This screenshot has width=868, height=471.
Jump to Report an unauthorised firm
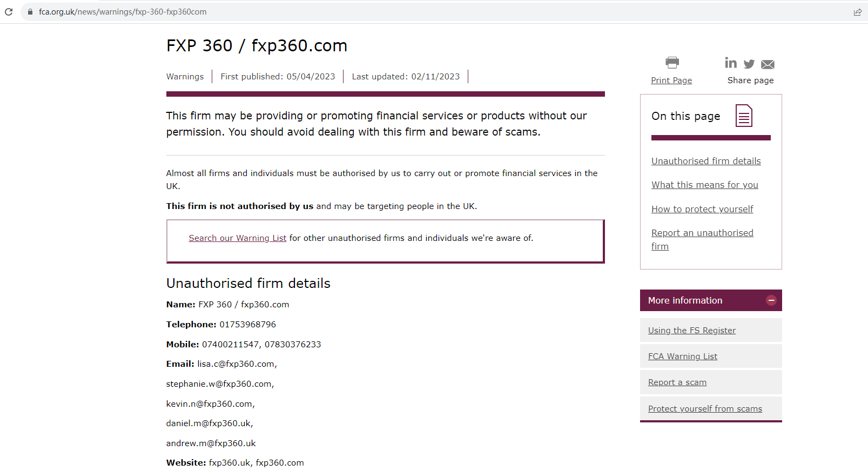702,233
